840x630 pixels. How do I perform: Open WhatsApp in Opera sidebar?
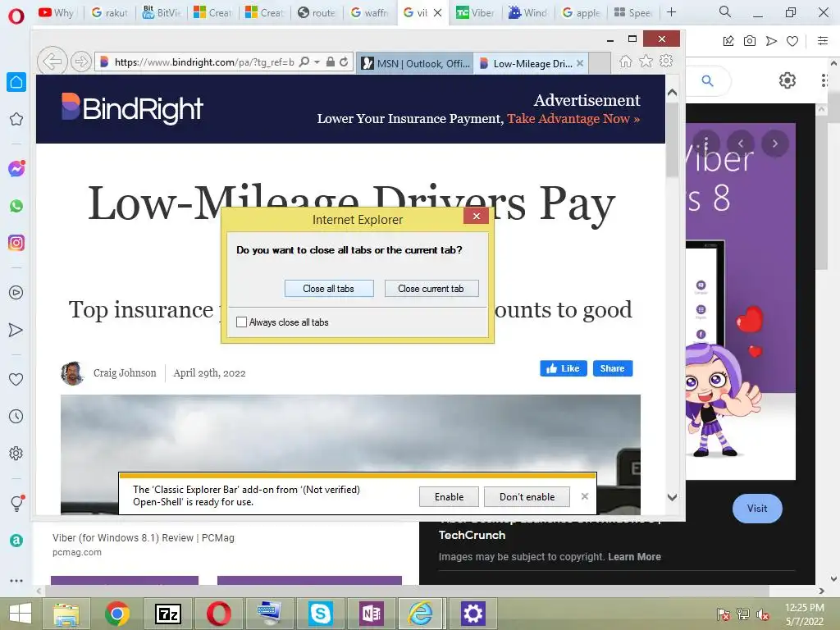(16, 206)
